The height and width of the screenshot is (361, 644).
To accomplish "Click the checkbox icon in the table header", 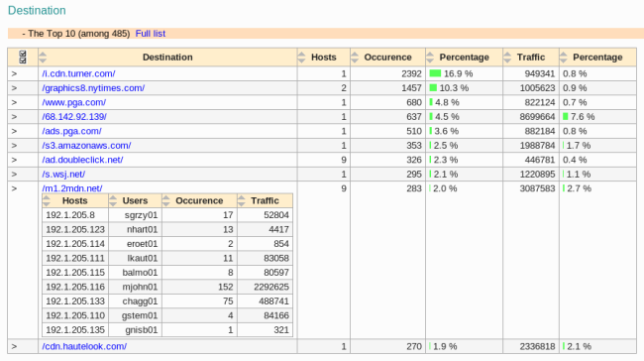I will click(23, 58).
